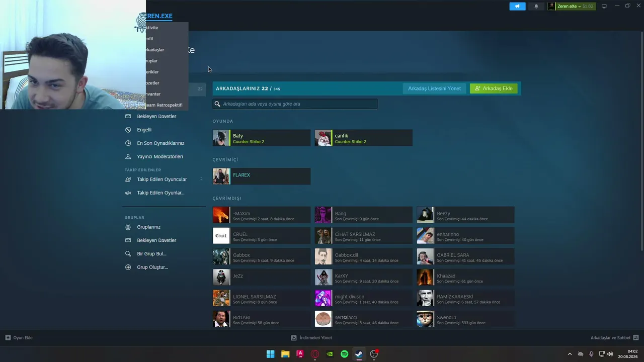Open the Steam Retrospektifi menu entry
The image size is (644, 362).
164,105
